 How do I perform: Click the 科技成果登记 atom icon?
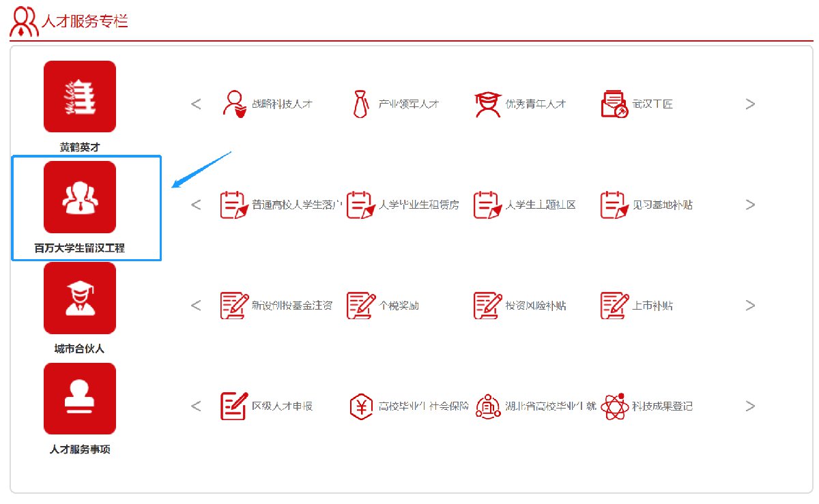pos(614,406)
